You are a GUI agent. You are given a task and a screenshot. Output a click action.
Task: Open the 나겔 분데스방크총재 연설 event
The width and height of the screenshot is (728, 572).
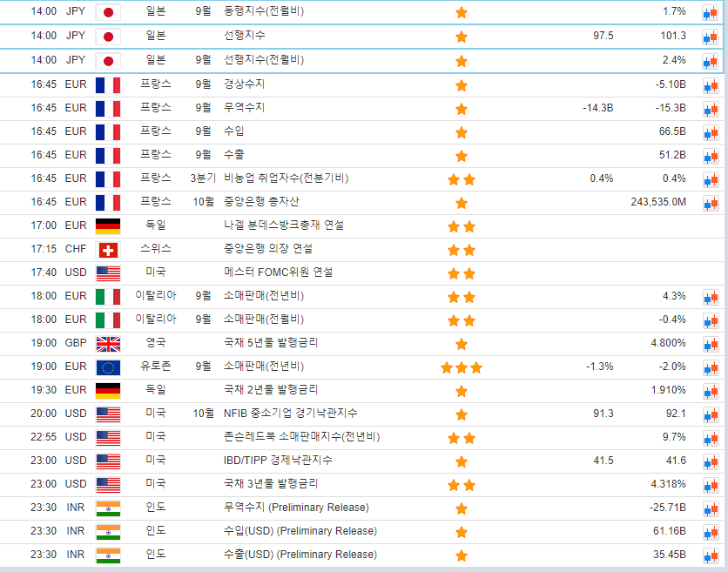coord(284,225)
